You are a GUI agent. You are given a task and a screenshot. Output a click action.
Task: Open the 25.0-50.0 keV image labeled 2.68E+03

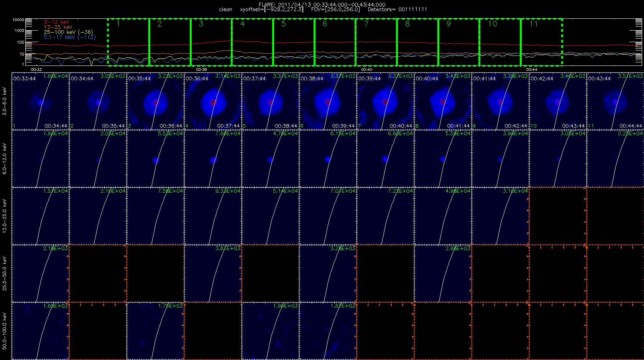[443, 273]
